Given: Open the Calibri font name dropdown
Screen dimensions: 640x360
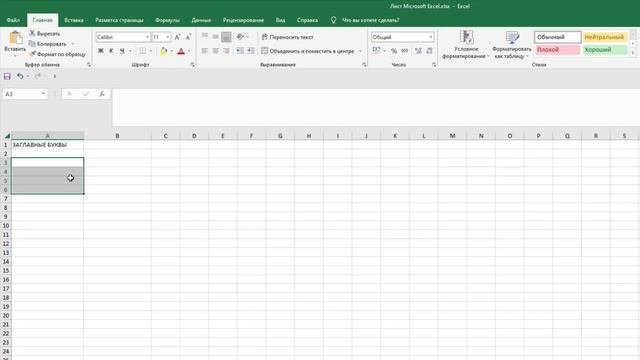Looking at the screenshot, I should (147, 37).
